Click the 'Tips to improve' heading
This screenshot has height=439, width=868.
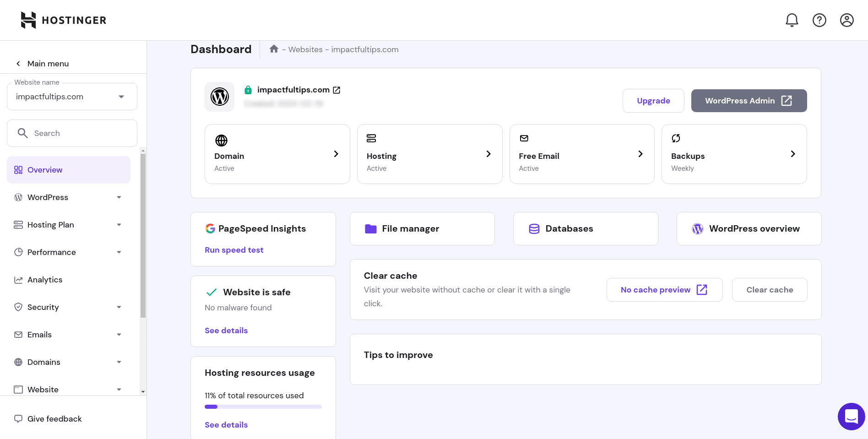tap(398, 355)
